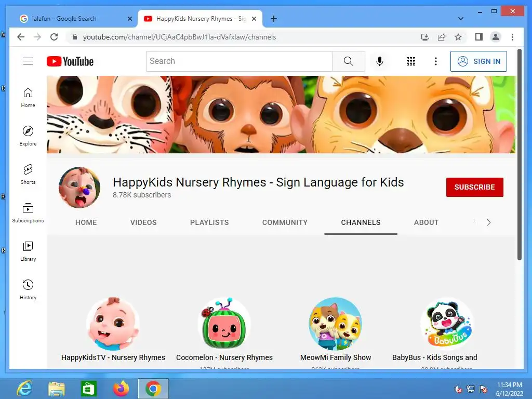The image size is (532, 399).
Task: Click the browser address bar URL
Action: (x=179, y=37)
